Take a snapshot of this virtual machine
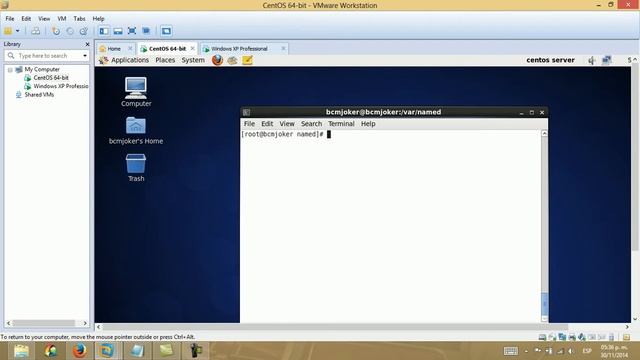Image resolution: width=640 pixels, height=360 pixels. pyautogui.click(x=56, y=31)
